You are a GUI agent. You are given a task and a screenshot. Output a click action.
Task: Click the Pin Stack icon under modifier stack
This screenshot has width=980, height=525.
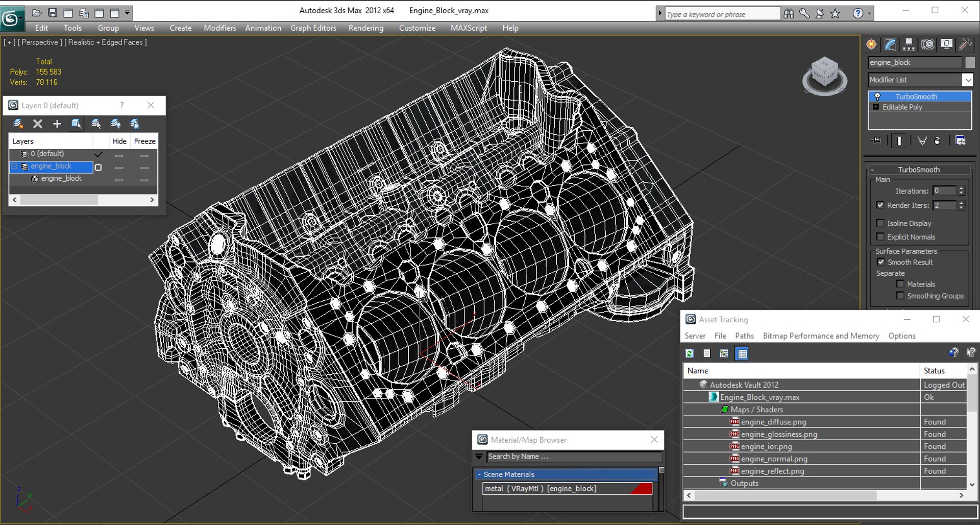(876, 140)
